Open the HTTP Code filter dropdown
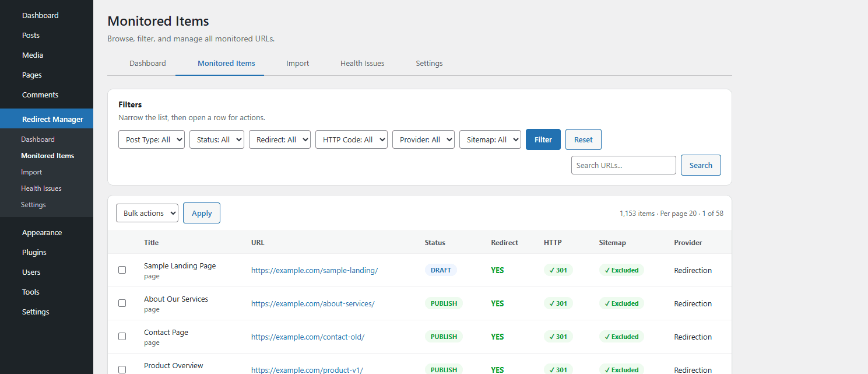Image resolution: width=868 pixels, height=374 pixels. 352,139
